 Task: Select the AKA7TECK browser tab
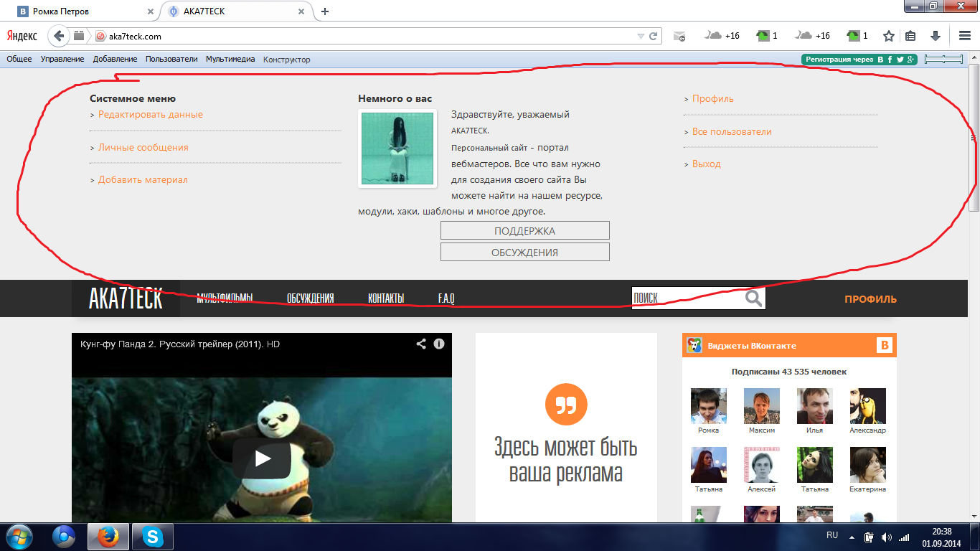(x=238, y=11)
